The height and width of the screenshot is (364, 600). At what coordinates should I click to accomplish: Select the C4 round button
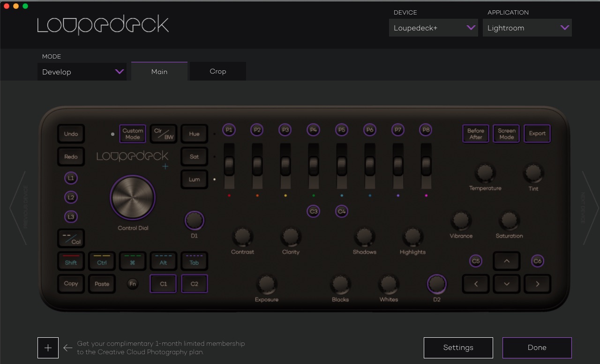(342, 212)
